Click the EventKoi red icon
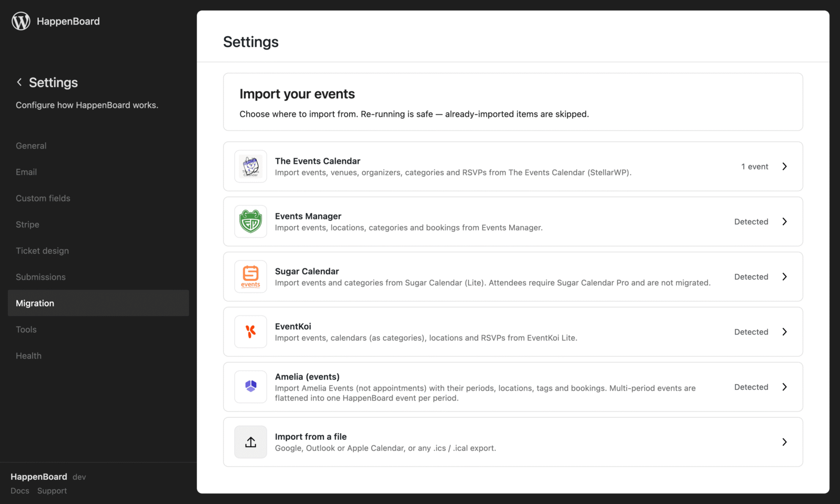The width and height of the screenshot is (840, 504). coord(250,332)
